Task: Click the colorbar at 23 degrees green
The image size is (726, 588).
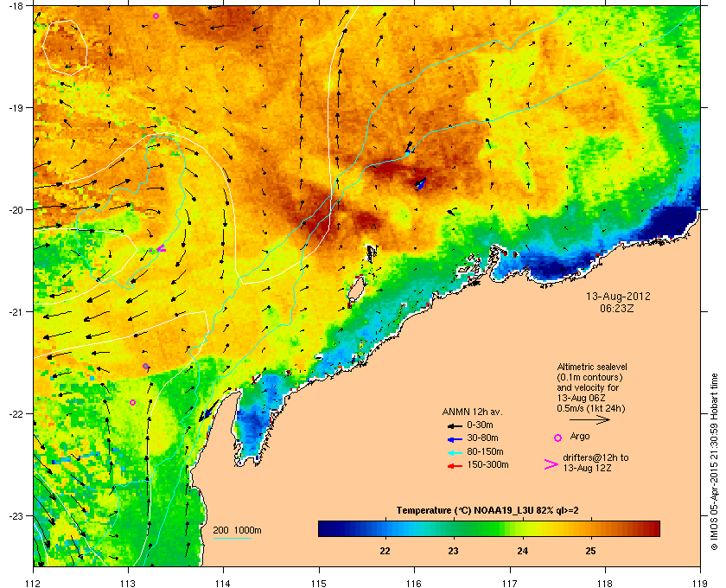Action: pos(454,528)
